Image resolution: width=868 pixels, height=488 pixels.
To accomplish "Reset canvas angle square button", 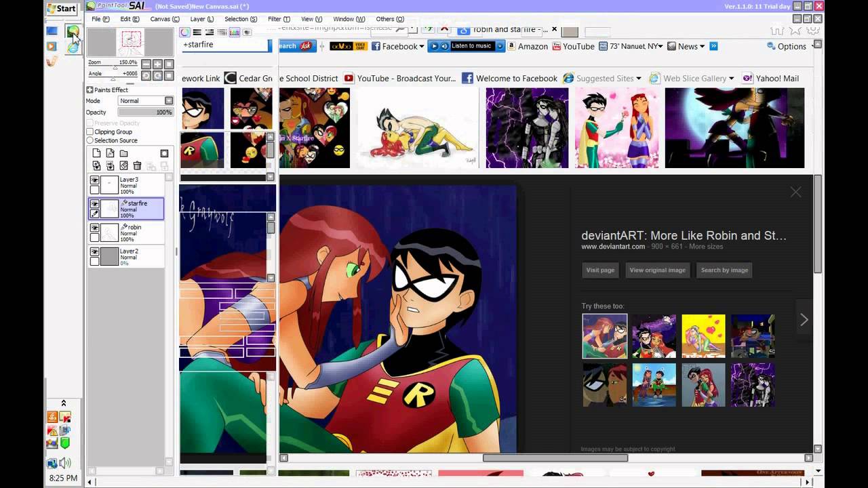I will click(169, 76).
